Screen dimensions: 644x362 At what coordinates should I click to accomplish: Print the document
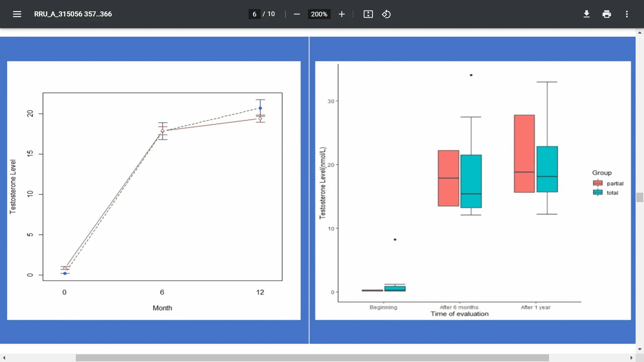click(607, 14)
